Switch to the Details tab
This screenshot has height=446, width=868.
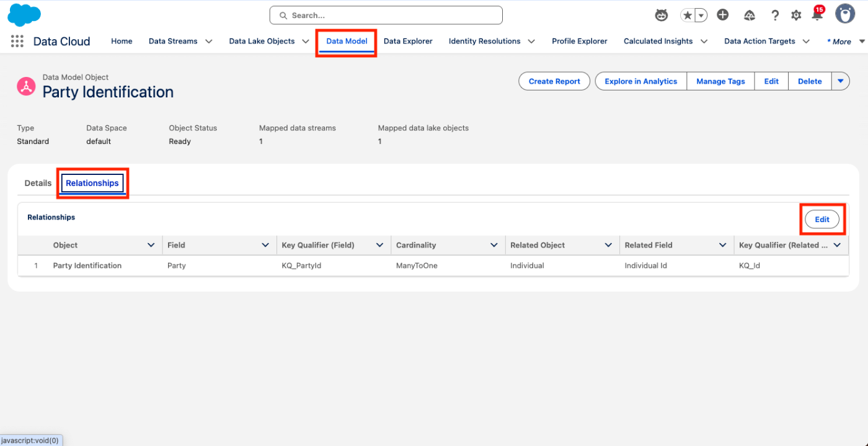[38, 183]
